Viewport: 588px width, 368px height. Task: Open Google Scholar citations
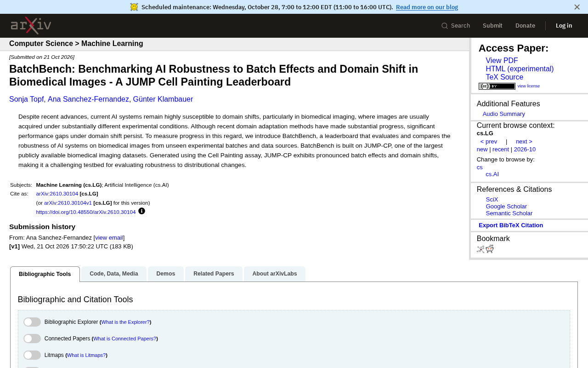point(506,207)
